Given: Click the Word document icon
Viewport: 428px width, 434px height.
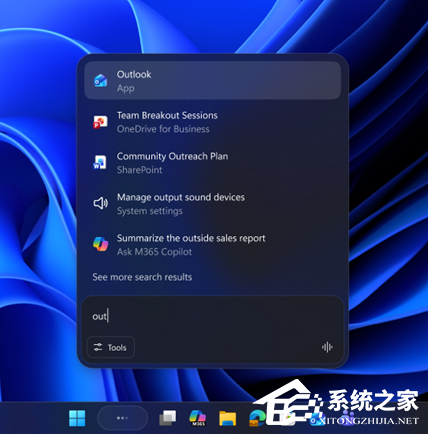Looking at the screenshot, I should (x=100, y=162).
